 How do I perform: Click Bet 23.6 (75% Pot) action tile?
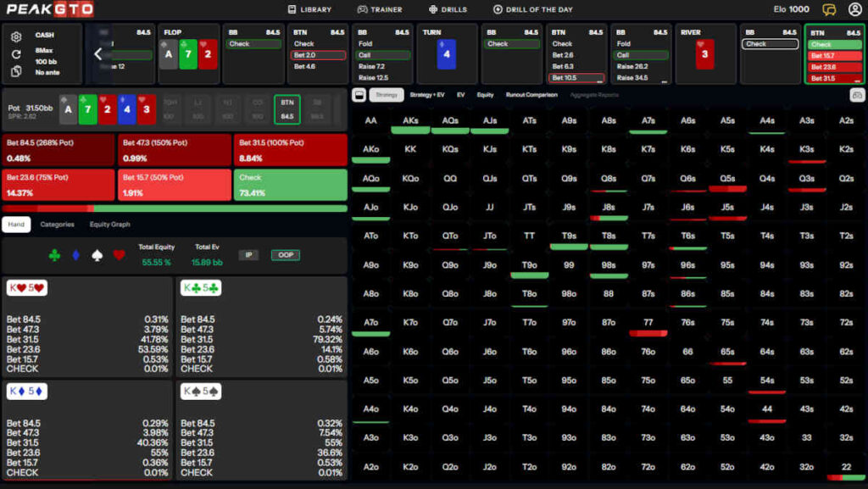pyautogui.click(x=58, y=185)
